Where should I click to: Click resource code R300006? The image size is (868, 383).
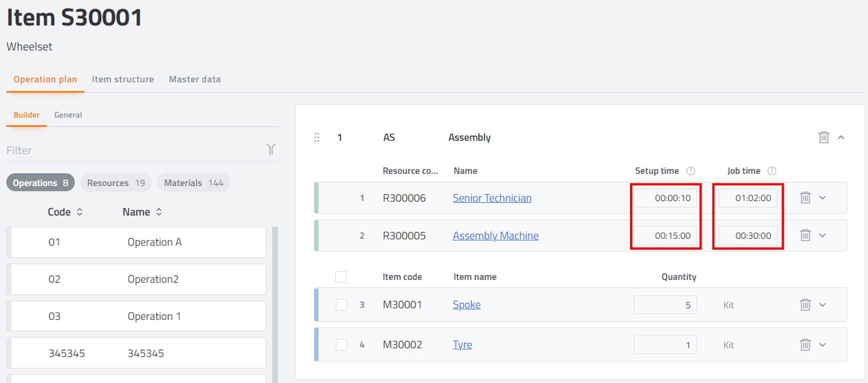[x=404, y=197]
